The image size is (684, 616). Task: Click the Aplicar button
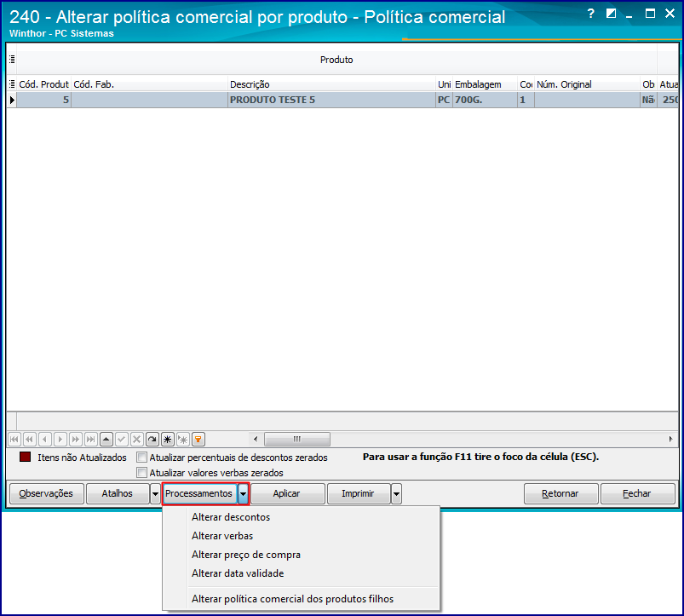[x=287, y=494]
